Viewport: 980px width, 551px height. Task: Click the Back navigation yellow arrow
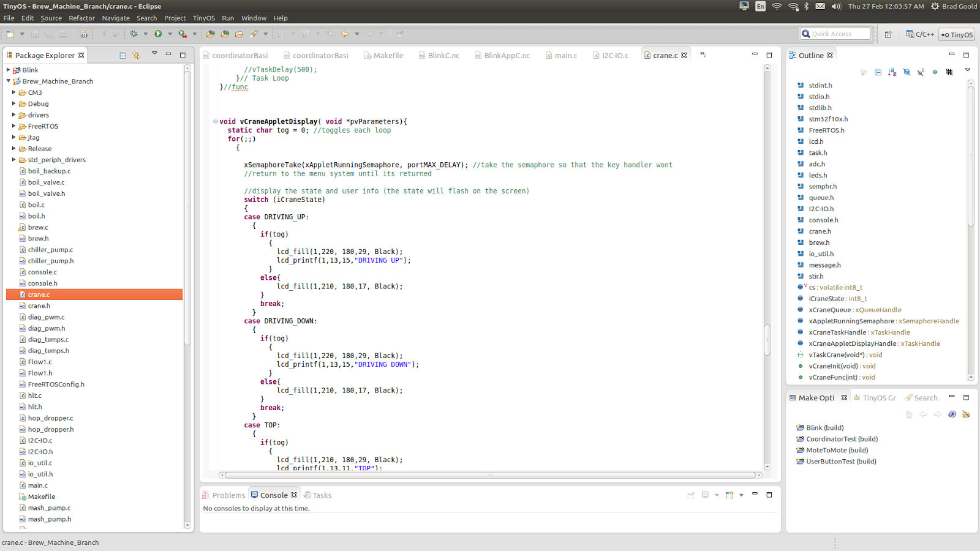pyautogui.click(x=345, y=34)
